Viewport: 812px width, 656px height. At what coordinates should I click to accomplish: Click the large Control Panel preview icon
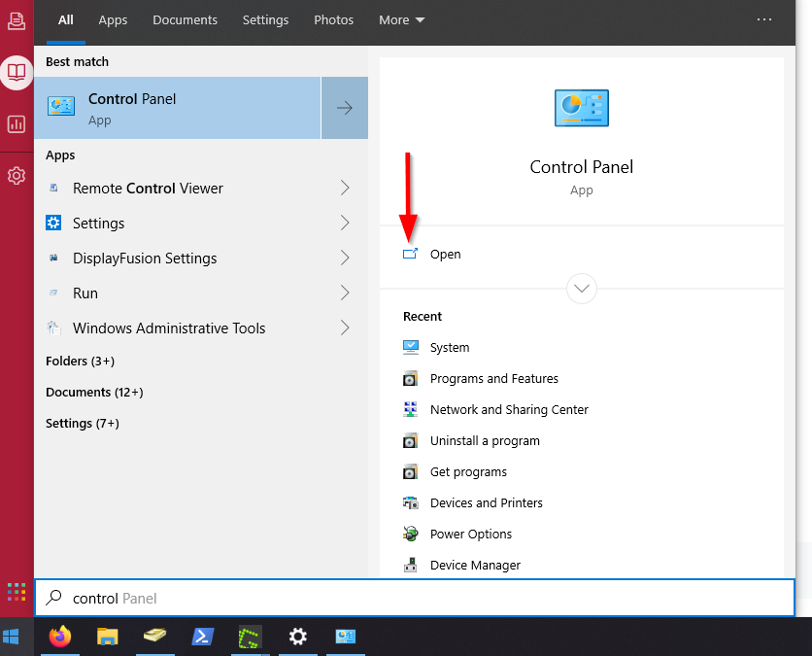[582, 108]
